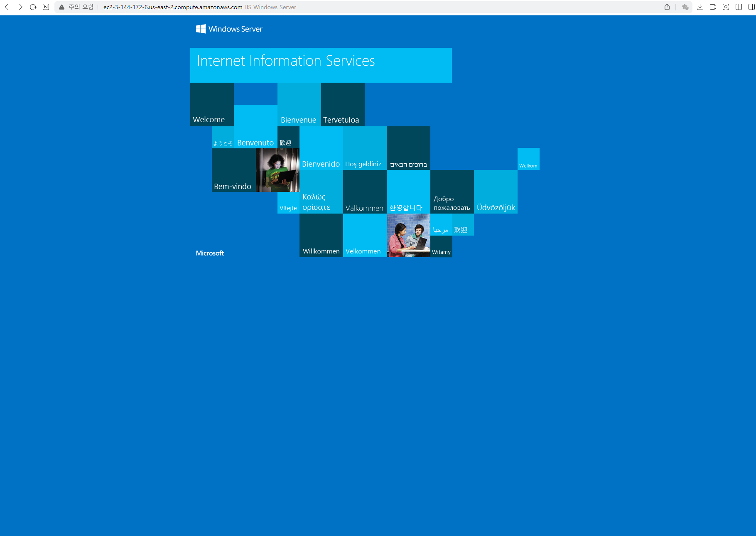Click the security warning triangle icon

coord(61,7)
